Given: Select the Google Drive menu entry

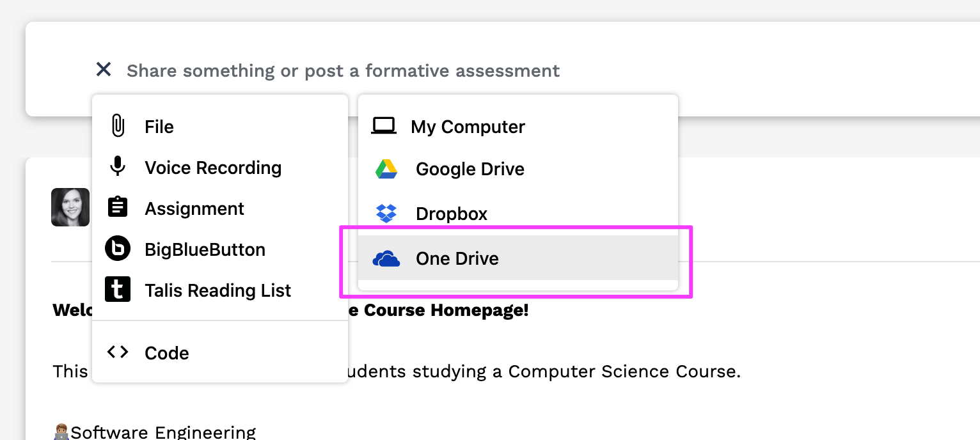Looking at the screenshot, I should click(x=518, y=169).
